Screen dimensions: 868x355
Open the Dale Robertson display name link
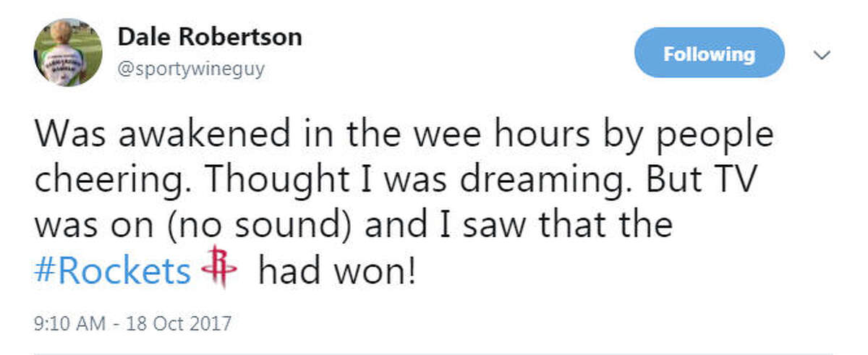[x=209, y=37]
